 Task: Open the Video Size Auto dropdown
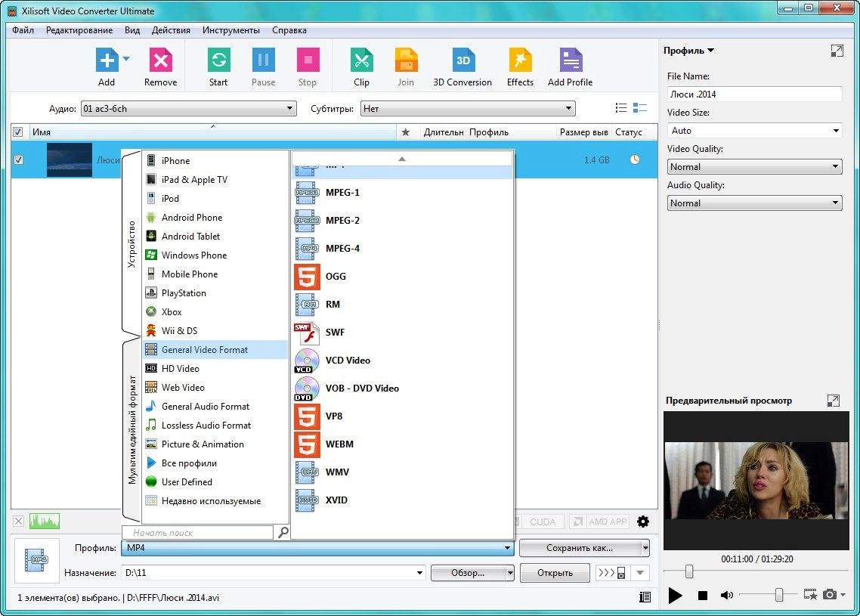(755, 131)
